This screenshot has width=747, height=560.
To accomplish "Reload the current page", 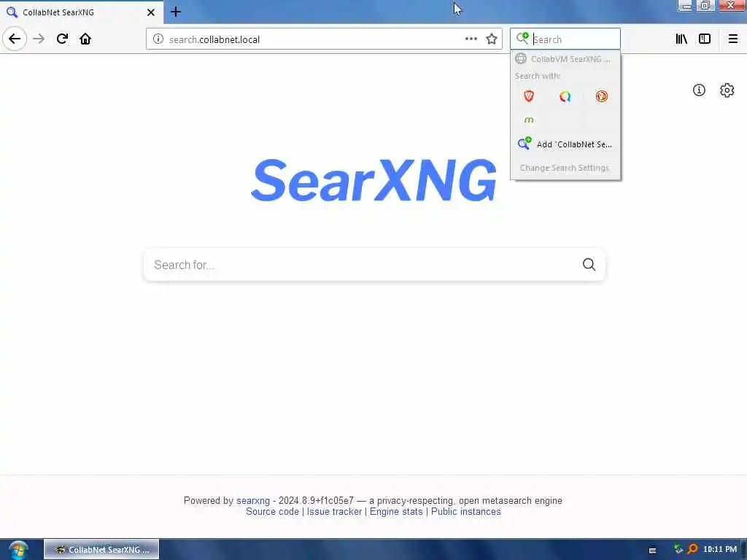I will click(62, 39).
